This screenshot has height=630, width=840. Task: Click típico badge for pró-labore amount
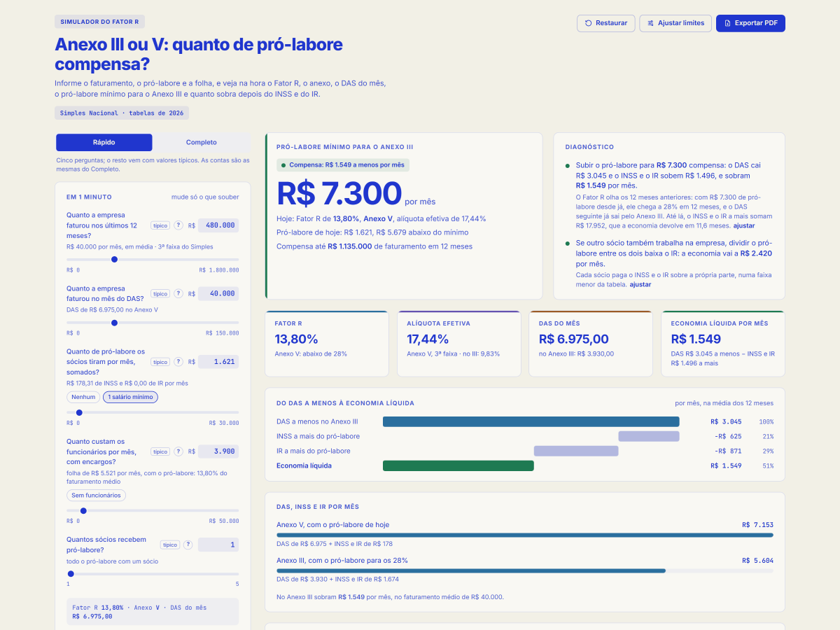[160, 362]
